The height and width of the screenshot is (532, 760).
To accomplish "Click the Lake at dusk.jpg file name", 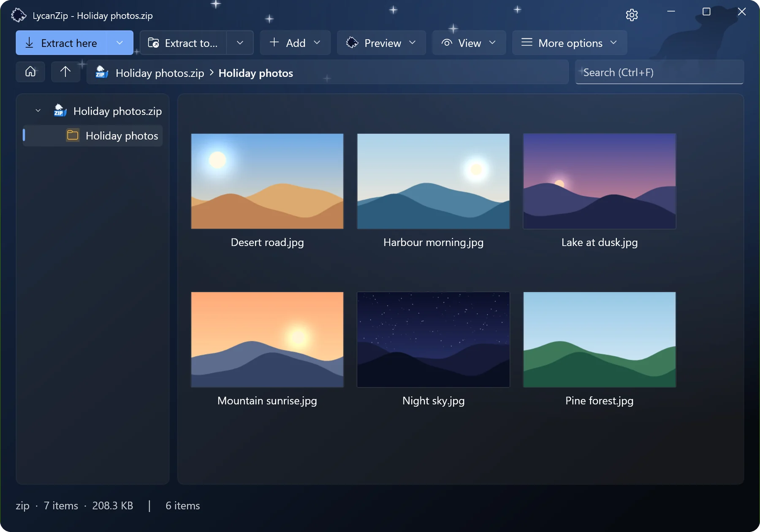I will click(x=600, y=242).
